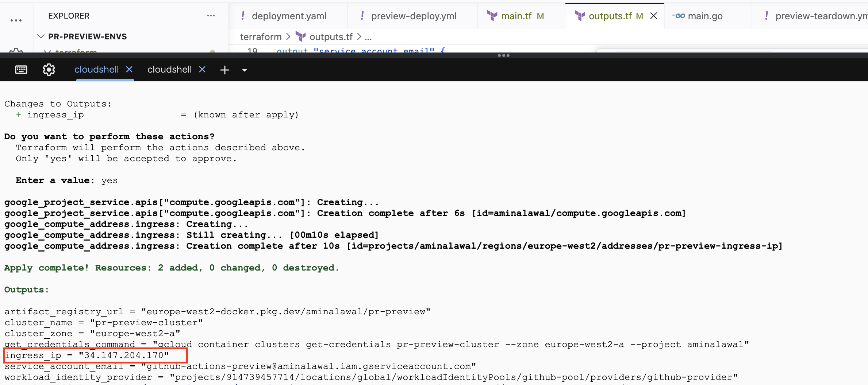868x385 pixels.
Task: Click the Terraform icon on main.tf tab
Action: click(492, 16)
